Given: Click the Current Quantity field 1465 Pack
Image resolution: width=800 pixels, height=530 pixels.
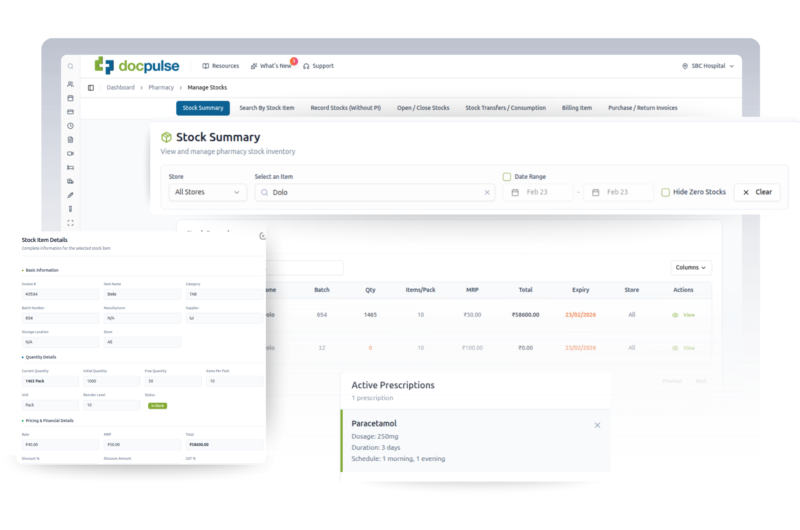Looking at the screenshot, I should tap(50, 381).
